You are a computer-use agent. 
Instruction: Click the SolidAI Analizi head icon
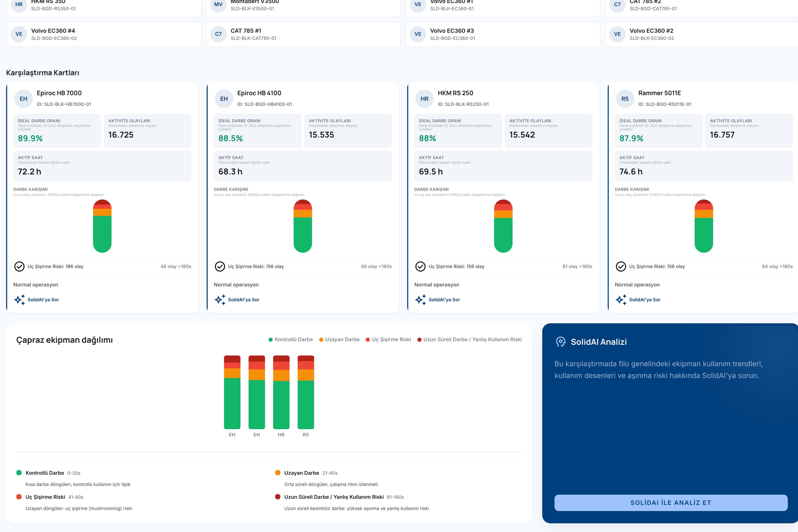(x=561, y=342)
